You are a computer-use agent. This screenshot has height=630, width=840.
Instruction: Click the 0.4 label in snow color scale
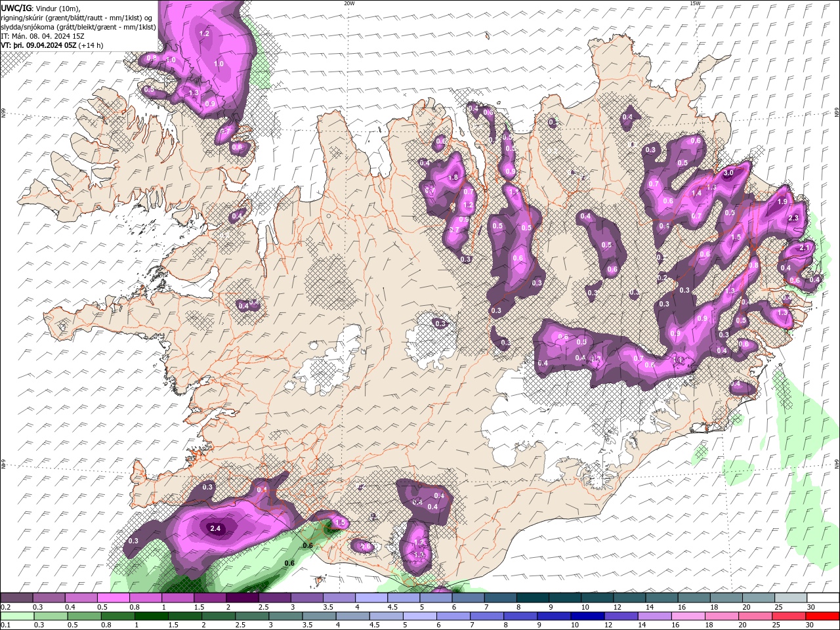click(x=70, y=607)
